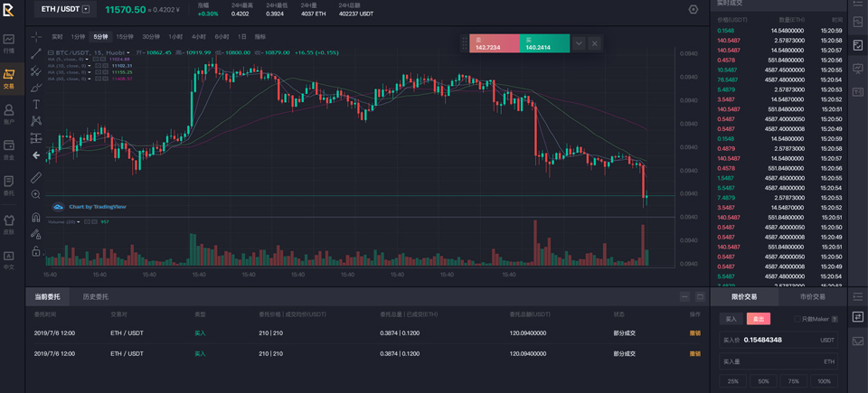Switch to the 当前委托 current orders tab

48,296
